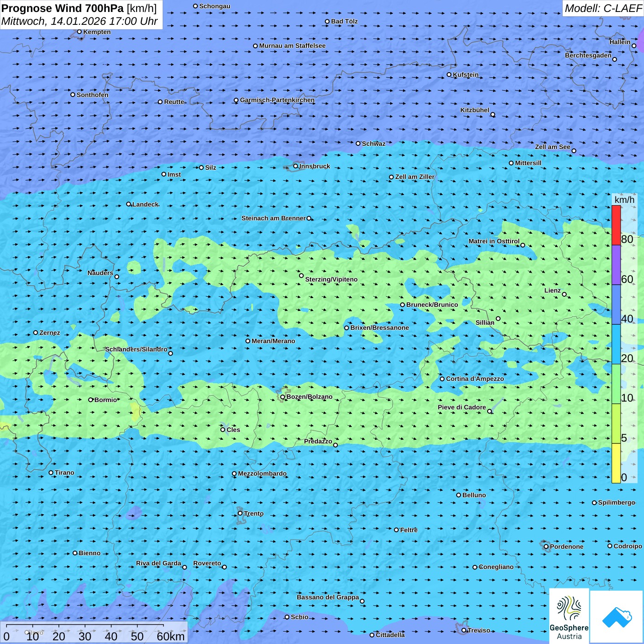Click the Schio label
This screenshot has width=644, height=644.
click(x=299, y=617)
